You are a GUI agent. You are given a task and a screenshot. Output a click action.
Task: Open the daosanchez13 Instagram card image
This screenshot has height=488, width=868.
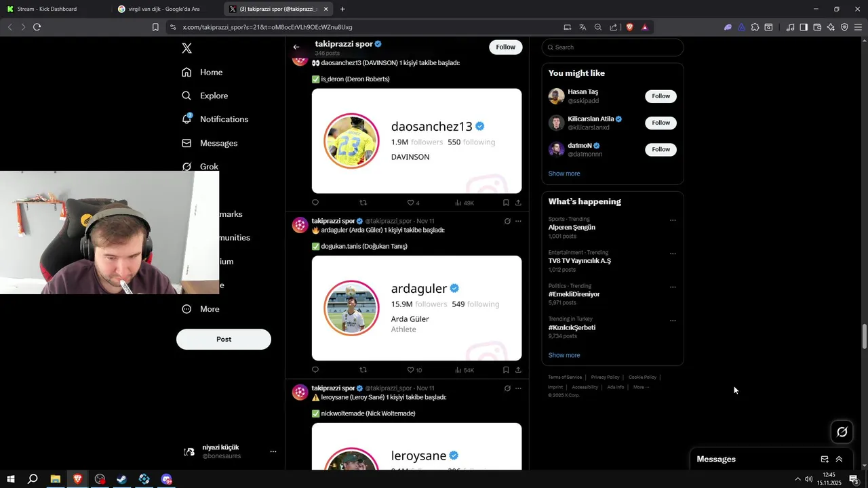coord(416,141)
